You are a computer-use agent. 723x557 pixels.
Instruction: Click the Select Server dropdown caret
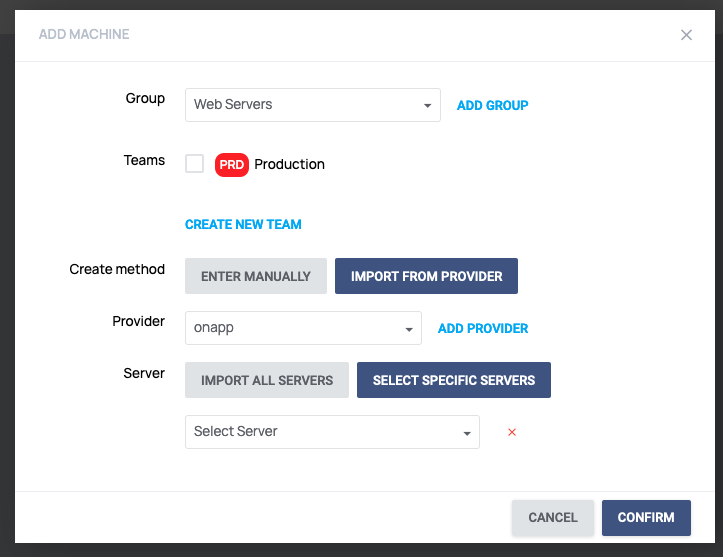(x=467, y=433)
